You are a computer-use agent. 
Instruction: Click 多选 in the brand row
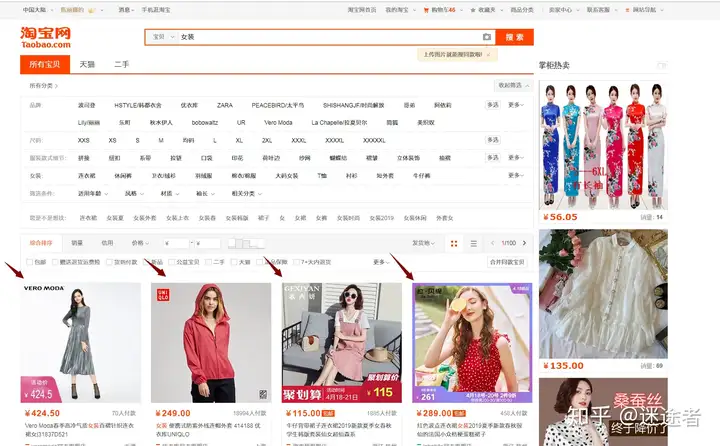[493, 105]
